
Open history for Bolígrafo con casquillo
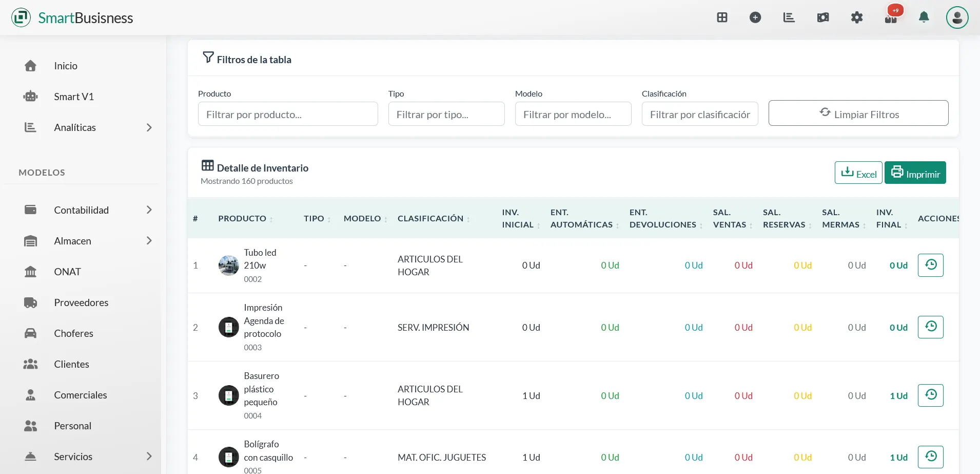click(930, 457)
